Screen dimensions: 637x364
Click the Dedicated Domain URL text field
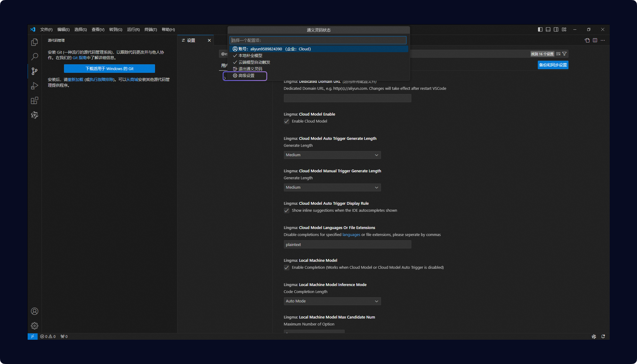347,98
